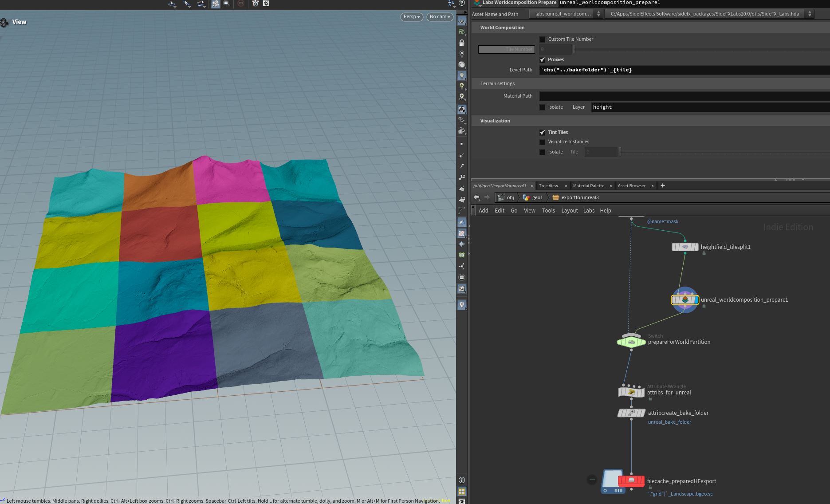This screenshot has width=830, height=504.
Task: Click the magnifier zoom tool in top toolbar
Action: (x=227, y=4)
